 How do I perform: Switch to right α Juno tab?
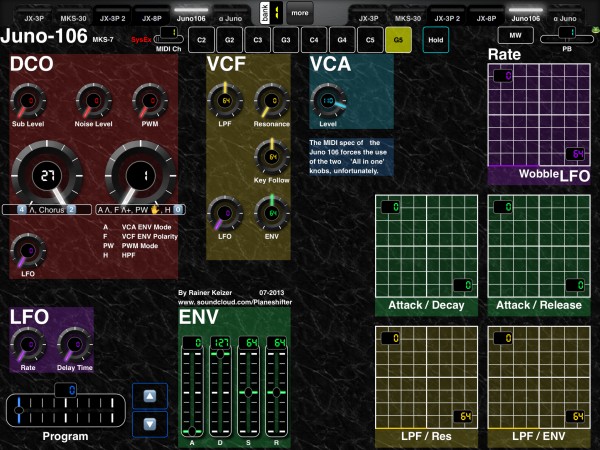point(565,16)
